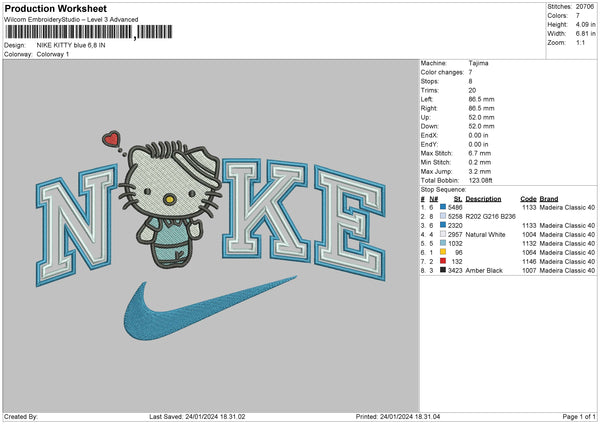The image size is (600, 424).
Task: Click the blue swatch for stitch count 5486
Action: pos(443,207)
